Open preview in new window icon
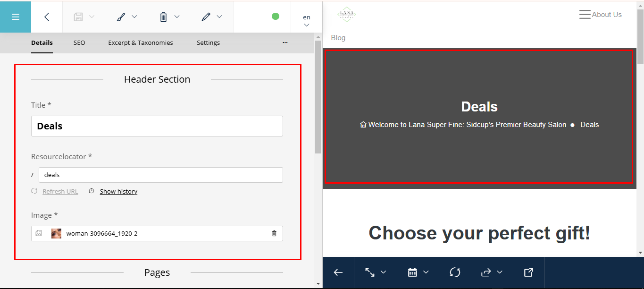Screen dimensions: 644x289 point(528,272)
